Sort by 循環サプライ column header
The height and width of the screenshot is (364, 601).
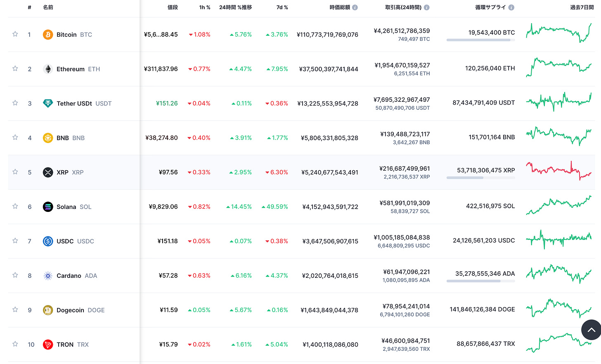click(490, 7)
